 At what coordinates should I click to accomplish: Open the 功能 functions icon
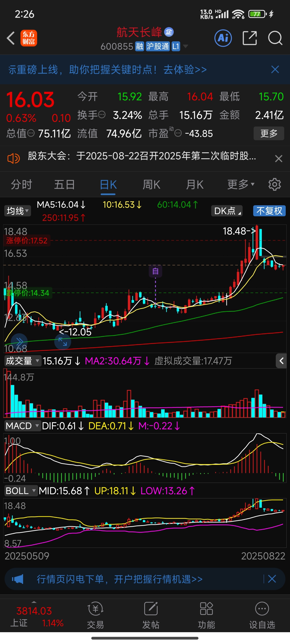point(206,616)
